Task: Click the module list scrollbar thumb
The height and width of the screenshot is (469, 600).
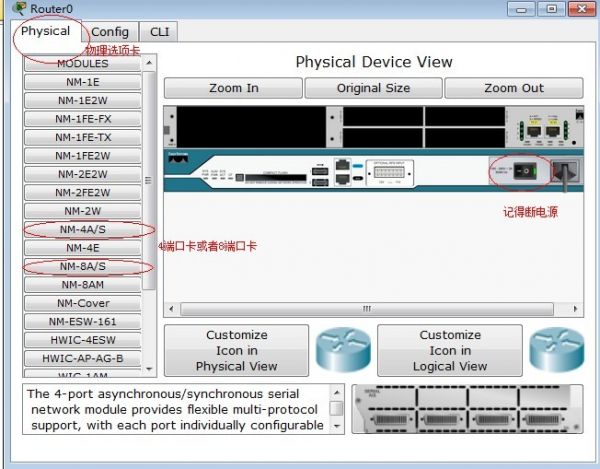Action: coord(149,180)
